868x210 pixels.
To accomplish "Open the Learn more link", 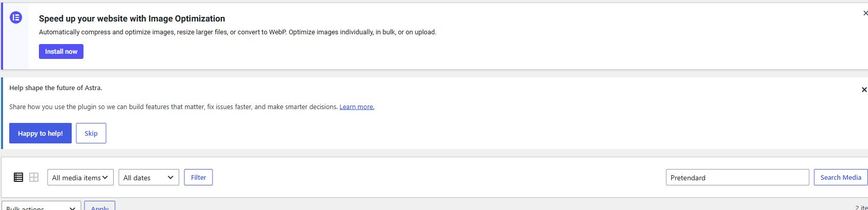I will pos(357,107).
